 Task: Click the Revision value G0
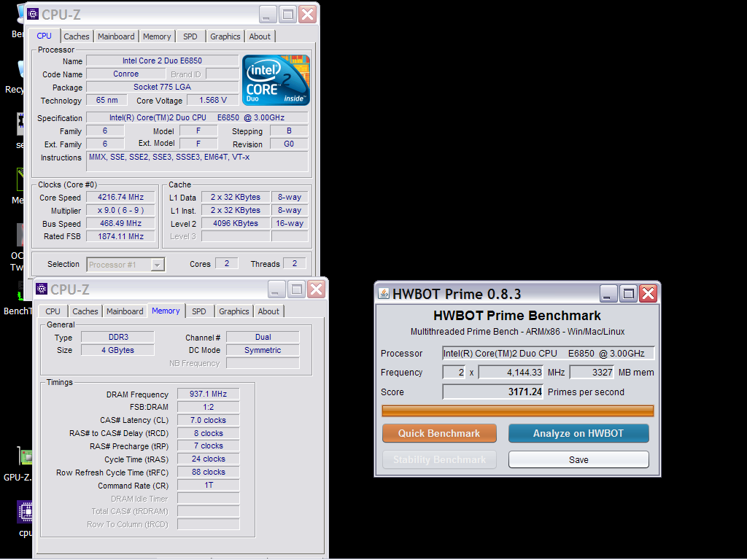tap(289, 144)
